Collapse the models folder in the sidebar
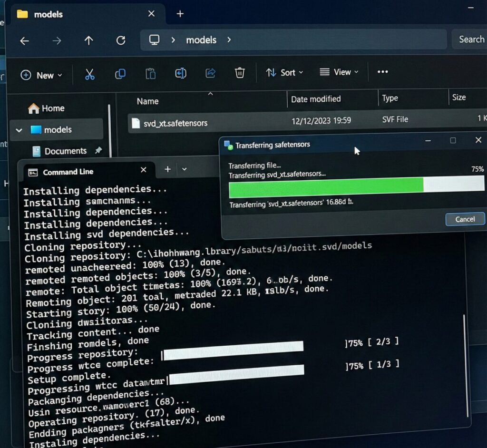The image size is (487, 448). pyautogui.click(x=19, y=129)
